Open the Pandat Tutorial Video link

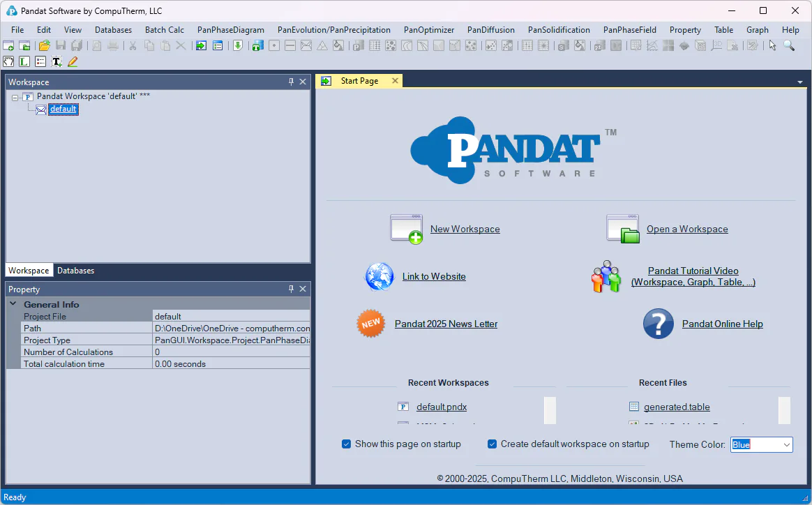(693, 277)
